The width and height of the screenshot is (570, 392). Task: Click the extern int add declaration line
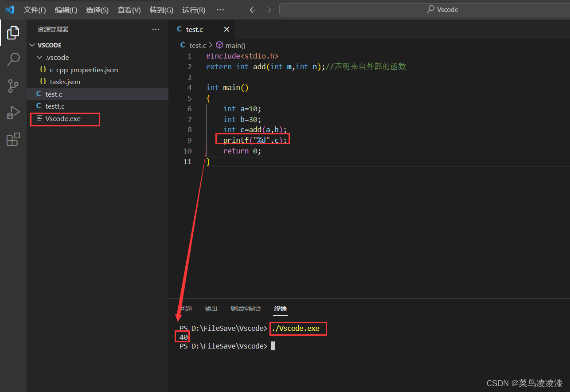pyautogui.click(x=306, y=67)
